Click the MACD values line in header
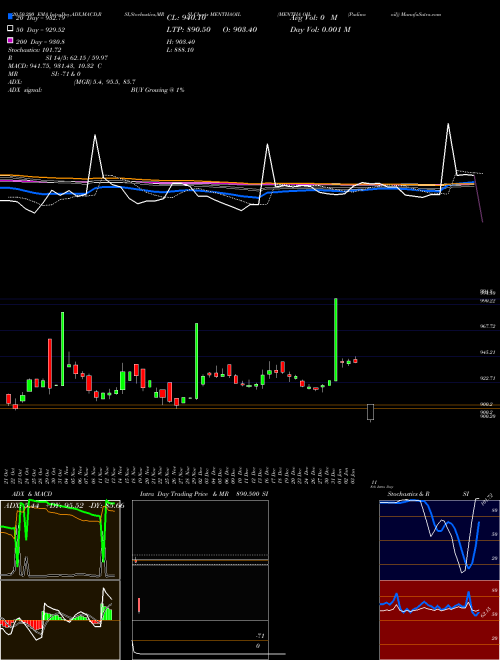Image resolution: width=500 pixels, height=660 pixels. click(55, 66)
